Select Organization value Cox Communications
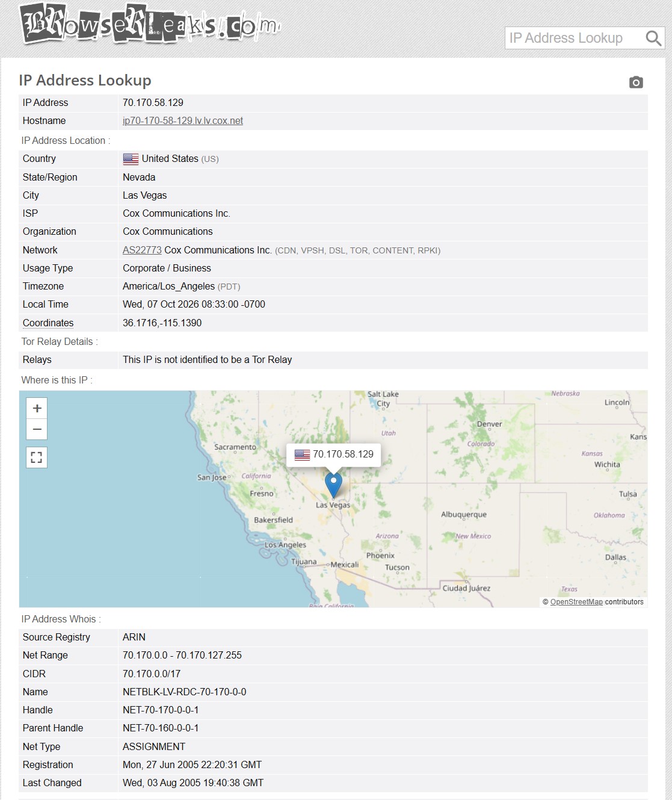The height and width of the screenshot is (800, 672). click(168, 231)
